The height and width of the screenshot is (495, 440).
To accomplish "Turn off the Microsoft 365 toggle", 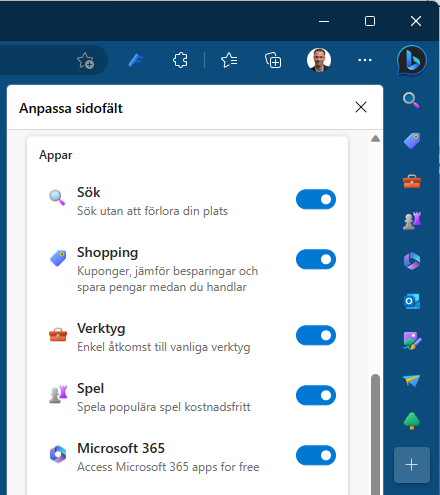I will pos(316,455).
